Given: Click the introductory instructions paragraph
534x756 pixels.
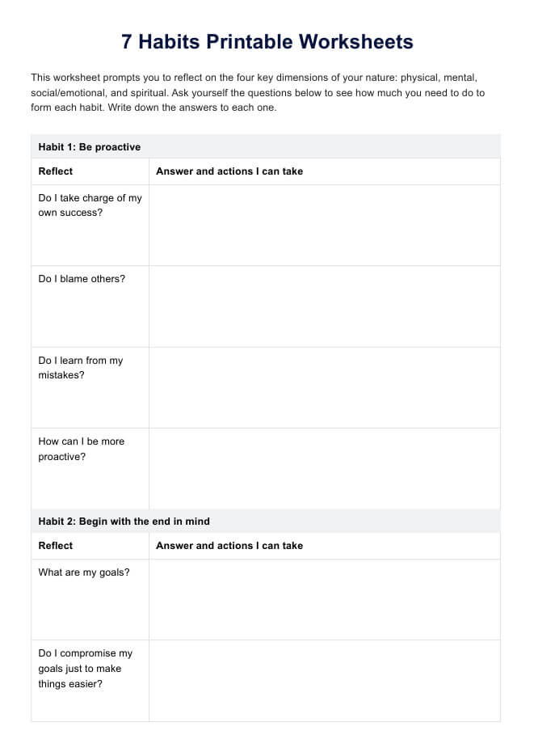Looking at the screenshot, I should click(259, 93).
